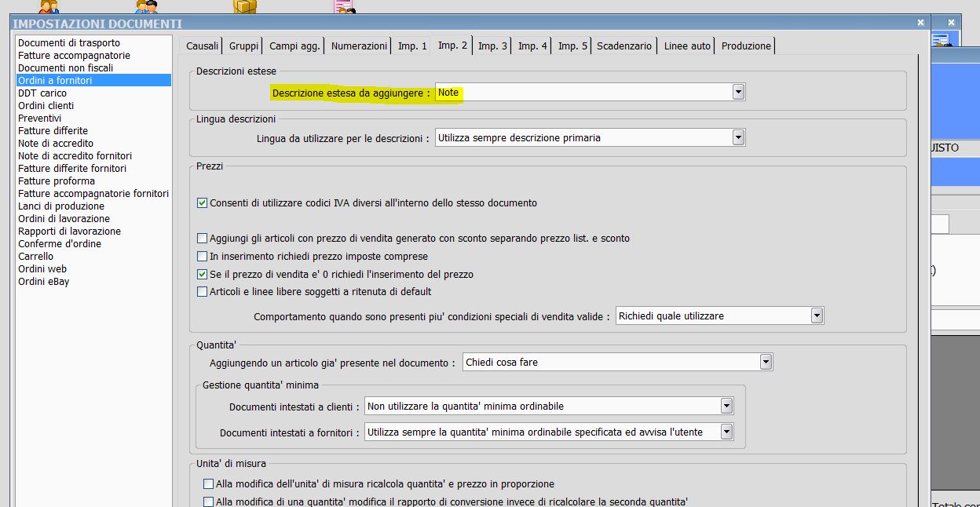
Task: Click the 'Descrizione estesa da aggiungere :' label
Action: pos(351,93)
